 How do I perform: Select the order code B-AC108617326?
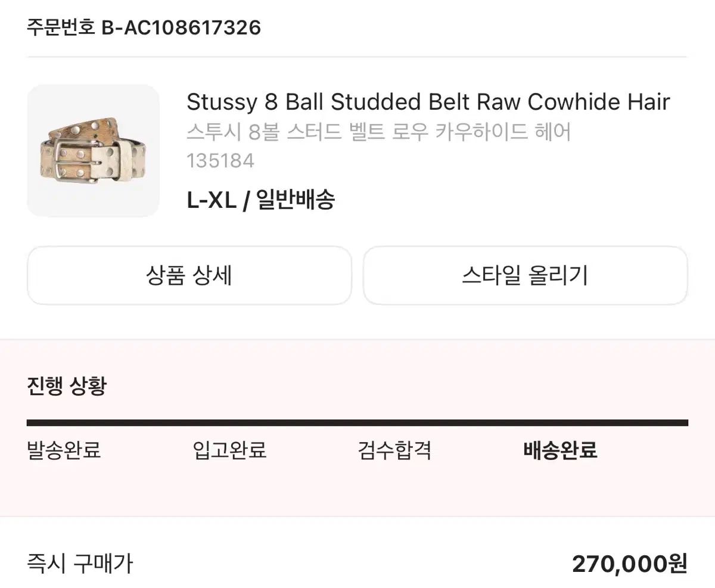(181, 27)
